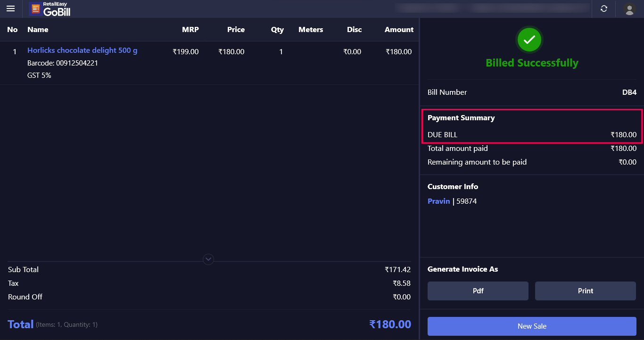
Task: Click the Disc column header
Action: click(354, 30)
